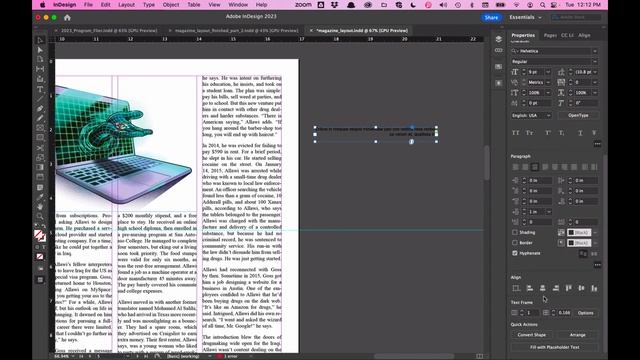Click Align right edges icon
The width and height of the screenshot is (640, 360).
coord(556,288)
